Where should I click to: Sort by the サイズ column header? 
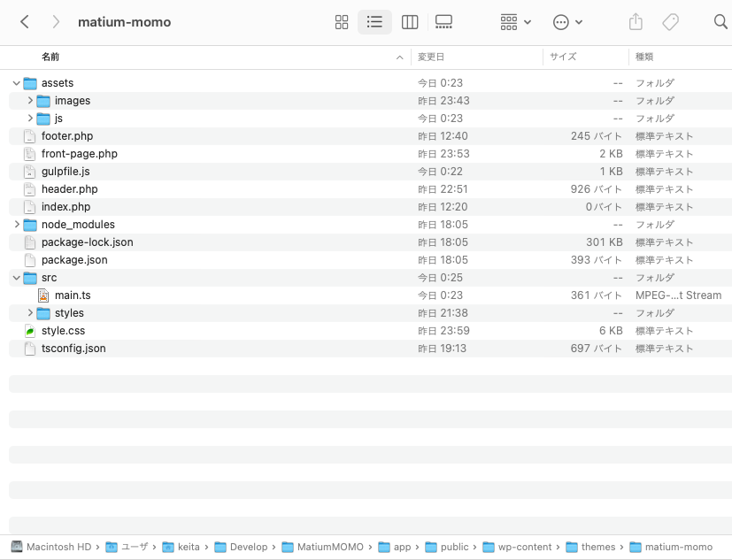pos(563,57)
